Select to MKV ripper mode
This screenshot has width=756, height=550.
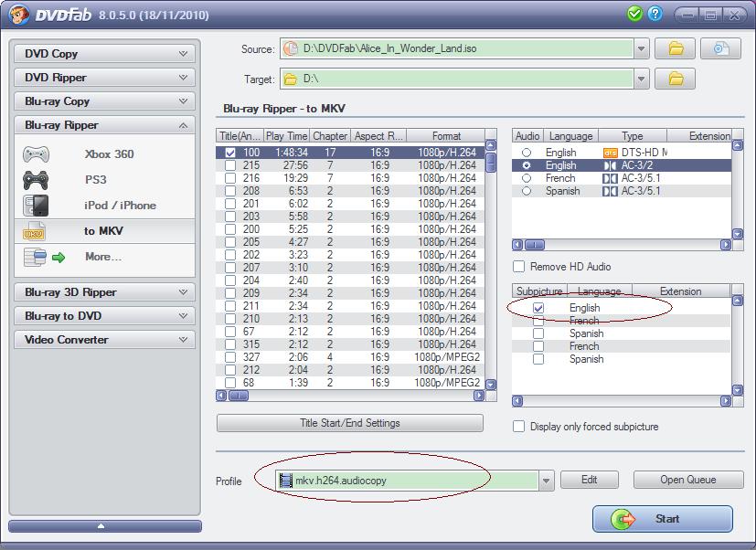[104, 231]
